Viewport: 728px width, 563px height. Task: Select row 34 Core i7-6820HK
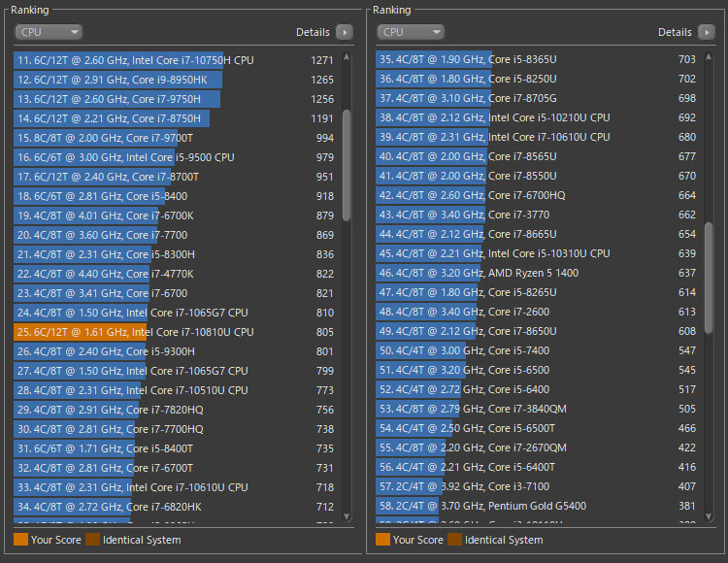pos(175,507)
